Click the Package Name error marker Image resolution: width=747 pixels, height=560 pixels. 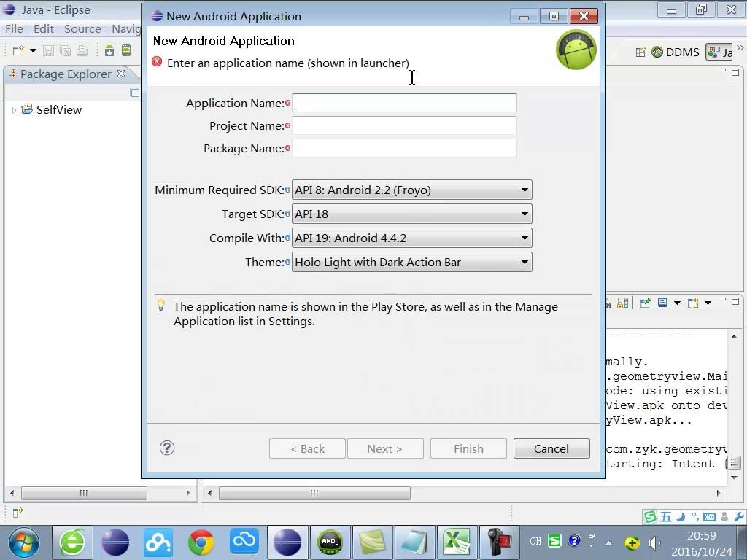click(287, 148)
